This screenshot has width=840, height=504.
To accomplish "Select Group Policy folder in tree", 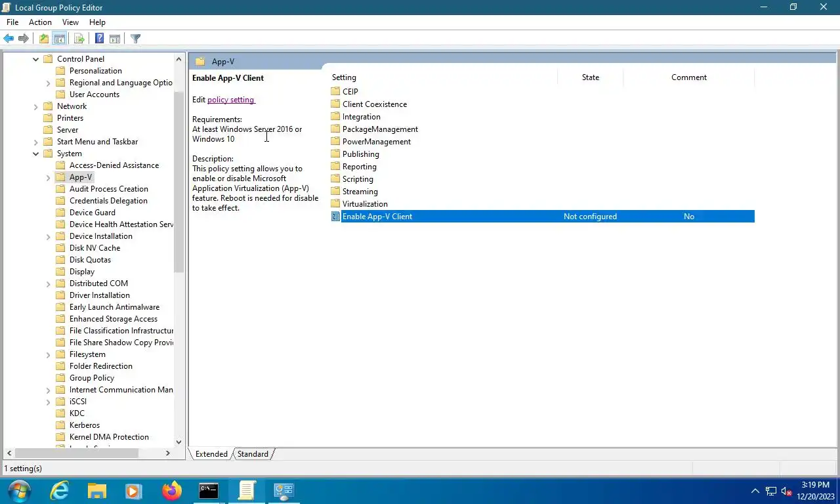I will point(92,378).
